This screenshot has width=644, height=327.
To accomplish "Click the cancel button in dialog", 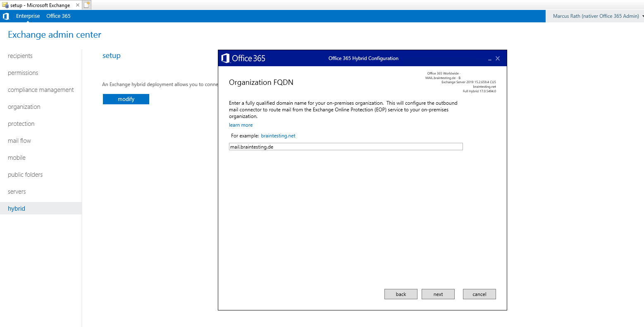I will click(479, 294).
